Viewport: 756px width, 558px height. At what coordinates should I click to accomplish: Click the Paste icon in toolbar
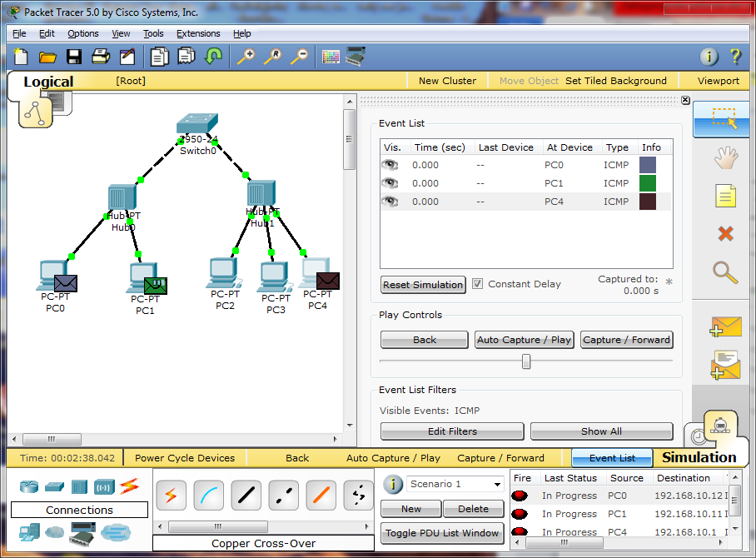[187, 56]
